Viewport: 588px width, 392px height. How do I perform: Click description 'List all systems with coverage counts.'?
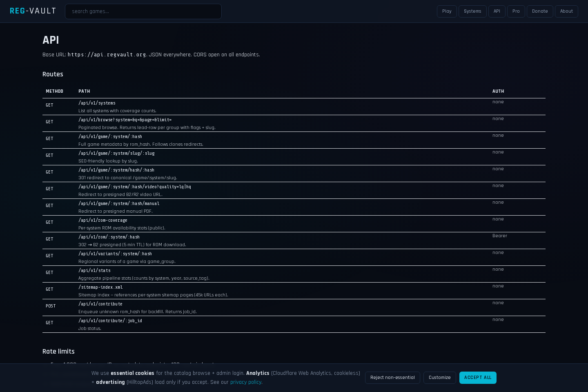tap(117, 111)
